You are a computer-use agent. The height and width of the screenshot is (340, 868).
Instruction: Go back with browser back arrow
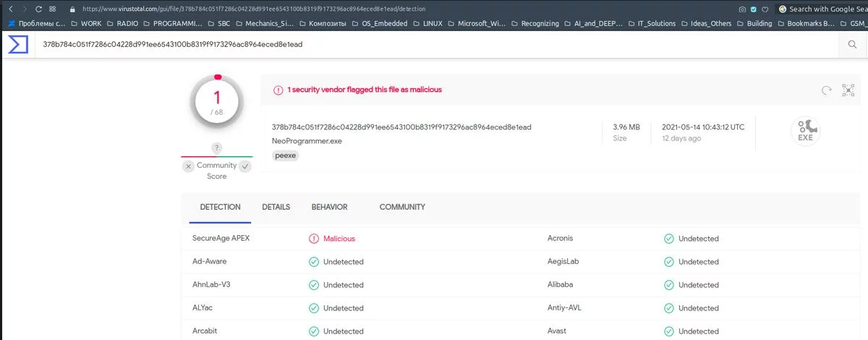[x=10, y=9]
